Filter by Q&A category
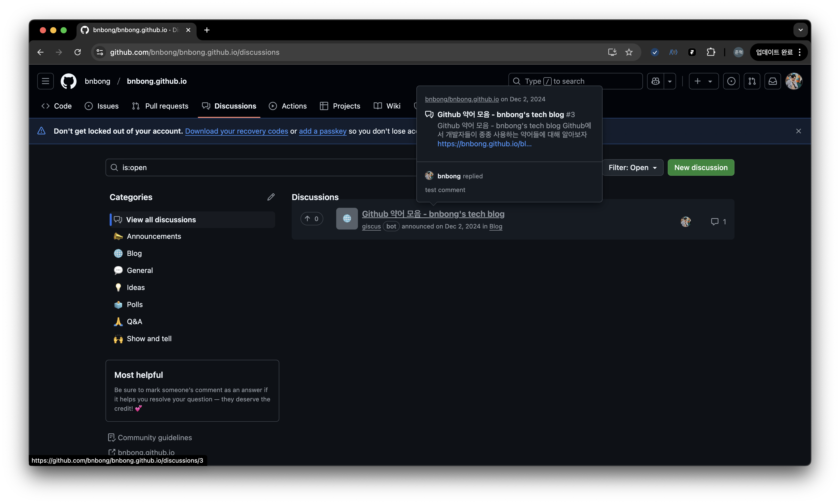This screenshot has width=840, height=504. pyautogui.click(x=192, y=322)
